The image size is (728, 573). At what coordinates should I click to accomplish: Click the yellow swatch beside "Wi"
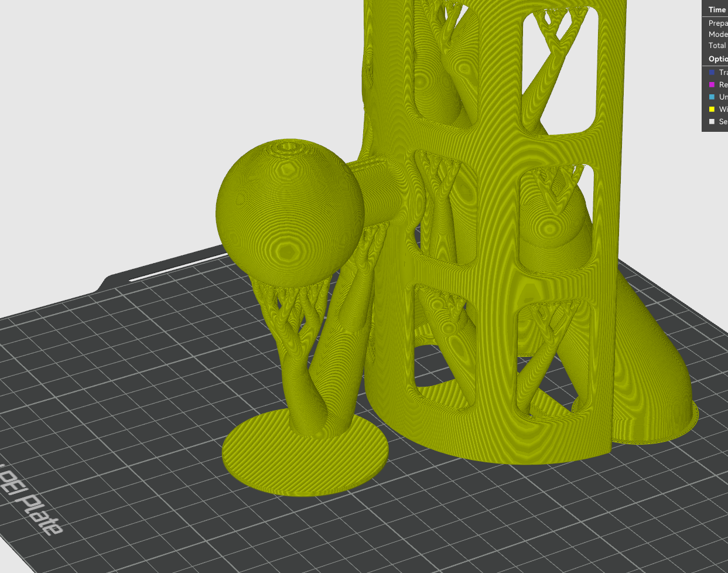(712, 109)
